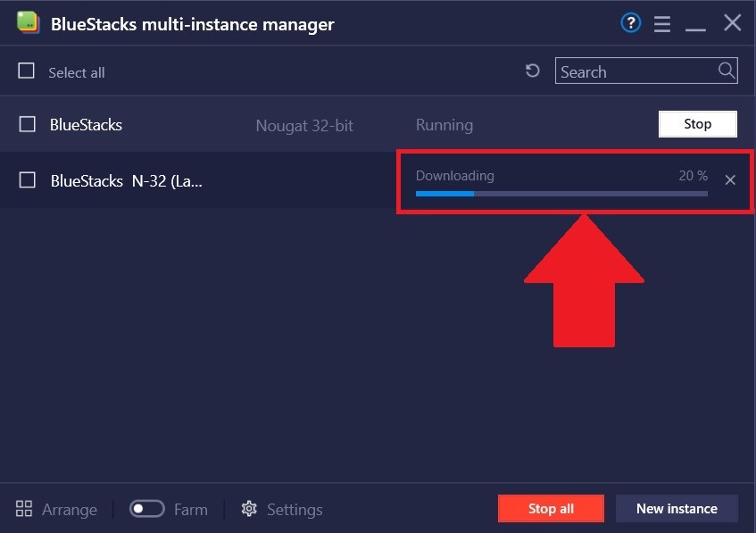
Task: Open the help question mark icon
Action: (x=631, y=22)
